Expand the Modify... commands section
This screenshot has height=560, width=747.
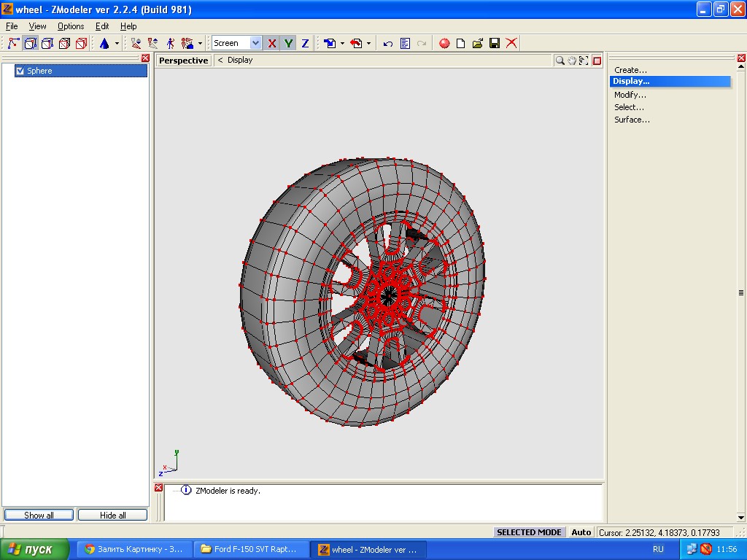point(630,95)
